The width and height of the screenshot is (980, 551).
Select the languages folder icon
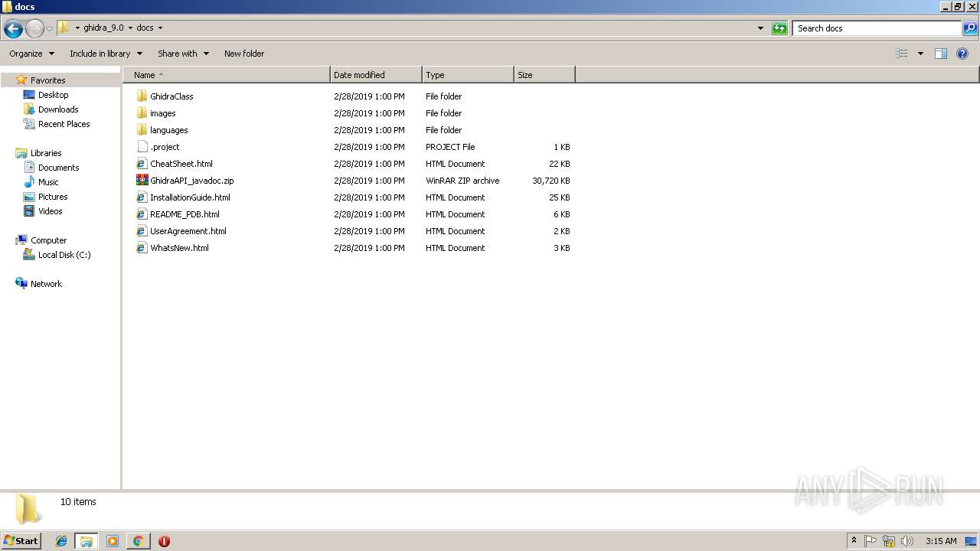tap(142, 130)
